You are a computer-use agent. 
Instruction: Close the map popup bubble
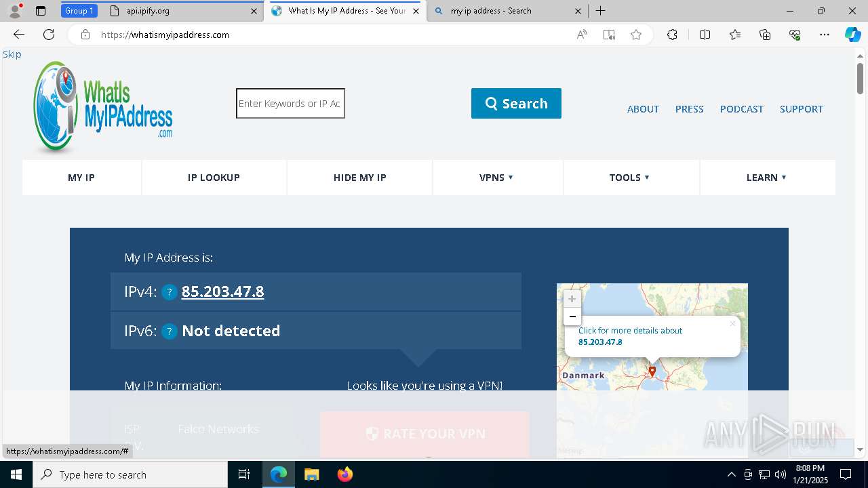[732, 323]
